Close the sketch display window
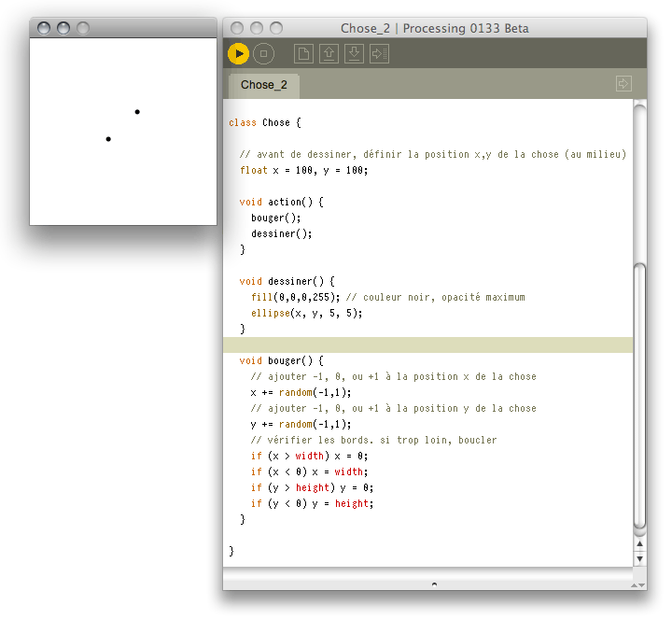The width and height of the screenshot is (672, 619). pyautogui.click(x=44, y=28)
